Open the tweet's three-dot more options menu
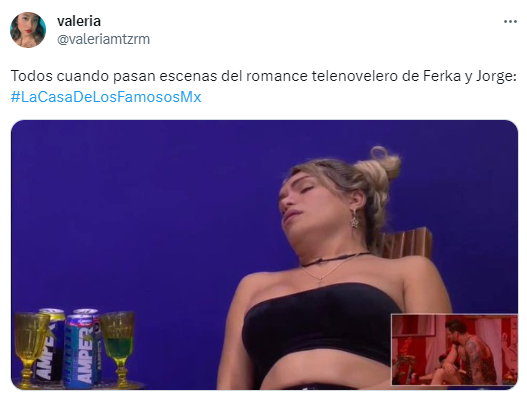527x406 pixels. pos(510,22)
